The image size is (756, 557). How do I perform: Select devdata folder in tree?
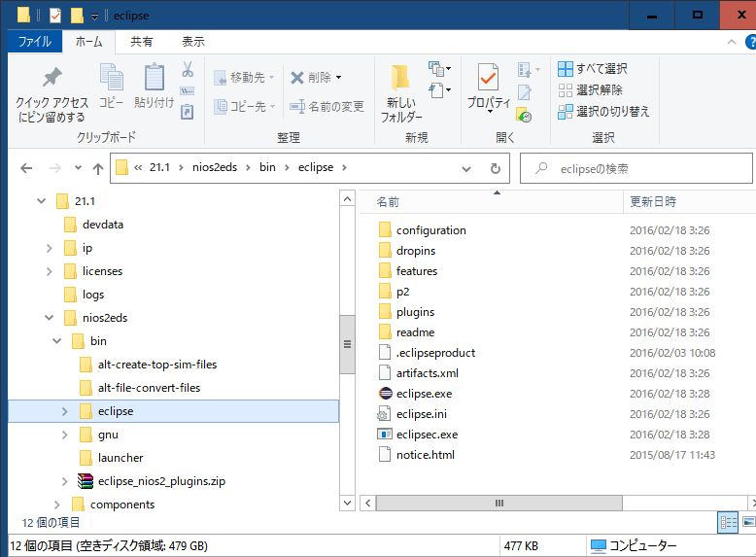tap(93, 225)
